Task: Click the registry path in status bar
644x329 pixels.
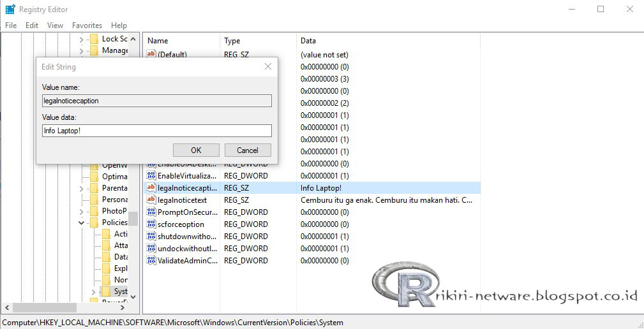Action: tap(173, 323)
